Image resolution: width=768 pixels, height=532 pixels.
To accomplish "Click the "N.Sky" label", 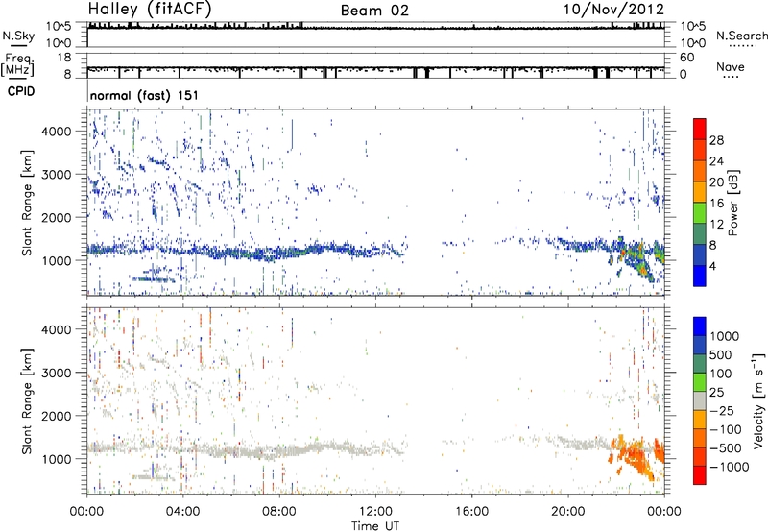I will pyautogui.click(x=18, y=36).
